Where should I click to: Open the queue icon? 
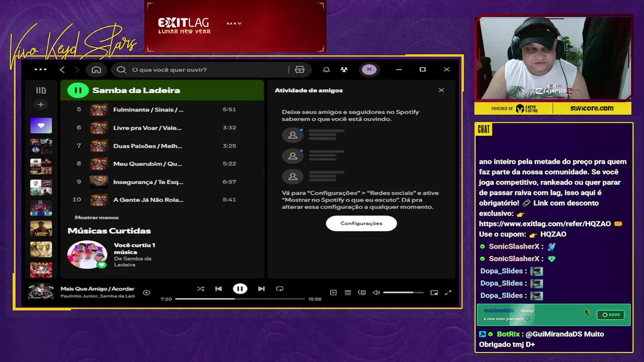348,292
